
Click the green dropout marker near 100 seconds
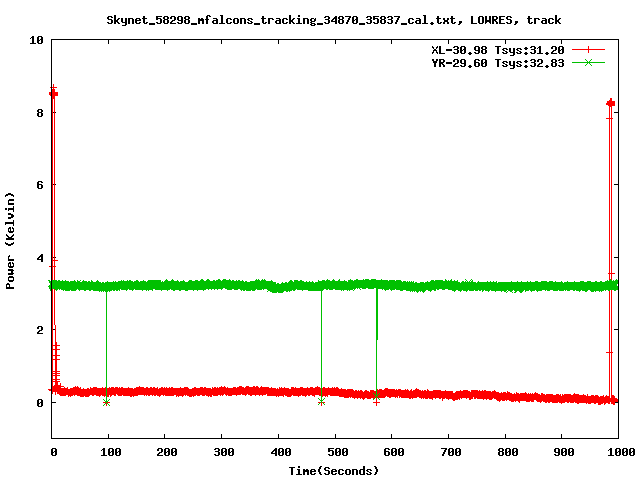[107, 402]
